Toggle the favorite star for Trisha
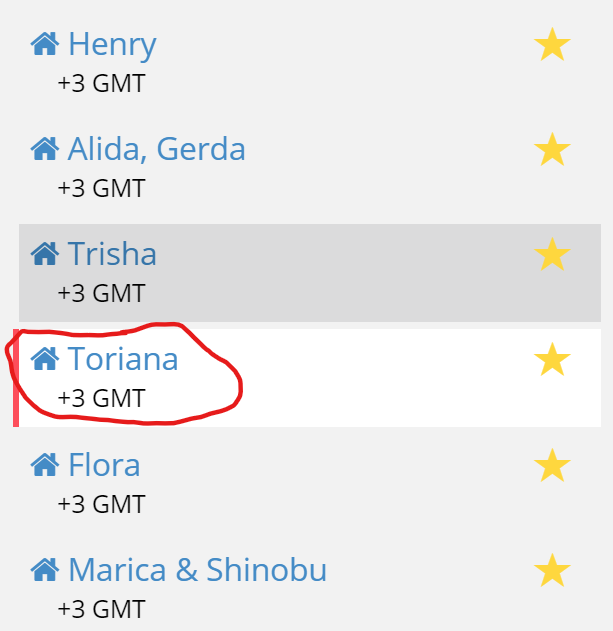613x631 pixels. [552, 254]
